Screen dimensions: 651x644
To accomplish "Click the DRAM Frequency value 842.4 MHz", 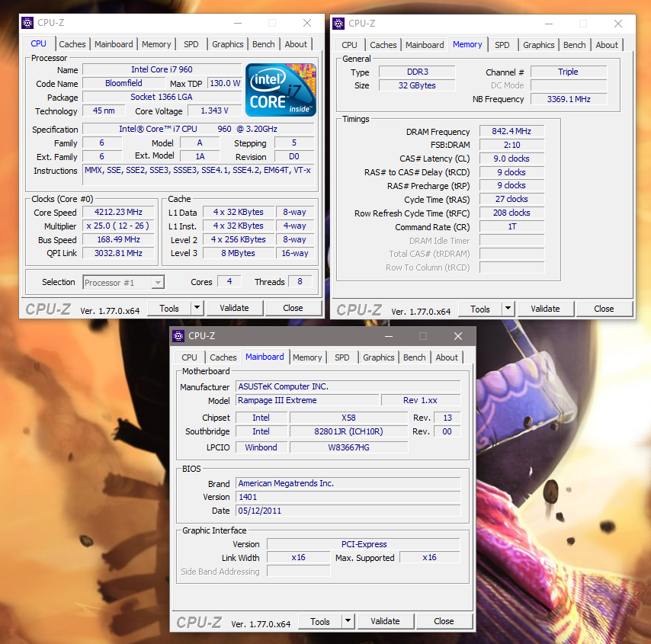I will [x=511, y=131].
